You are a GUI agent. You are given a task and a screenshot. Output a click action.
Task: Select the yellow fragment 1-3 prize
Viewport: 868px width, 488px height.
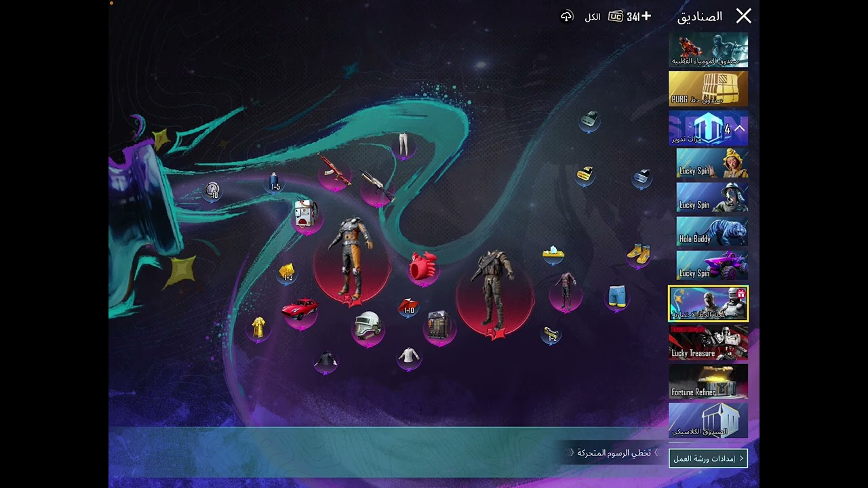tap(288, 272)
